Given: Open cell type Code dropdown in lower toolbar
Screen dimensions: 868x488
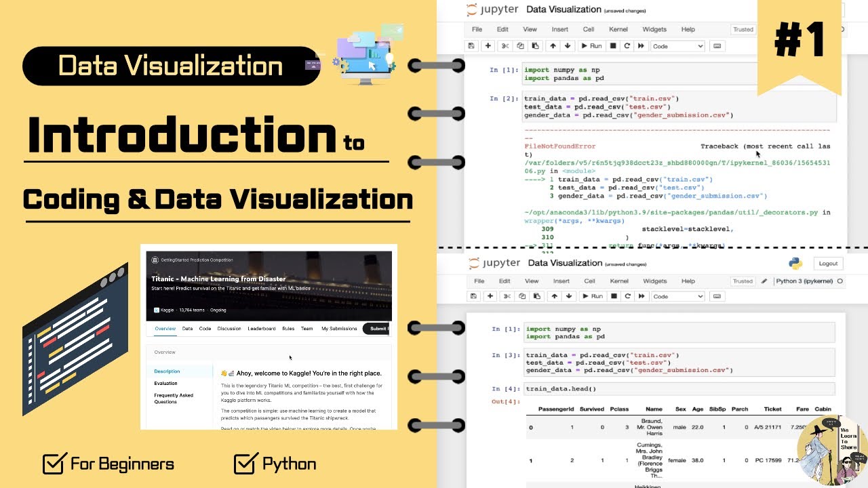Looking at the screenshot, I should click(677, 296).
